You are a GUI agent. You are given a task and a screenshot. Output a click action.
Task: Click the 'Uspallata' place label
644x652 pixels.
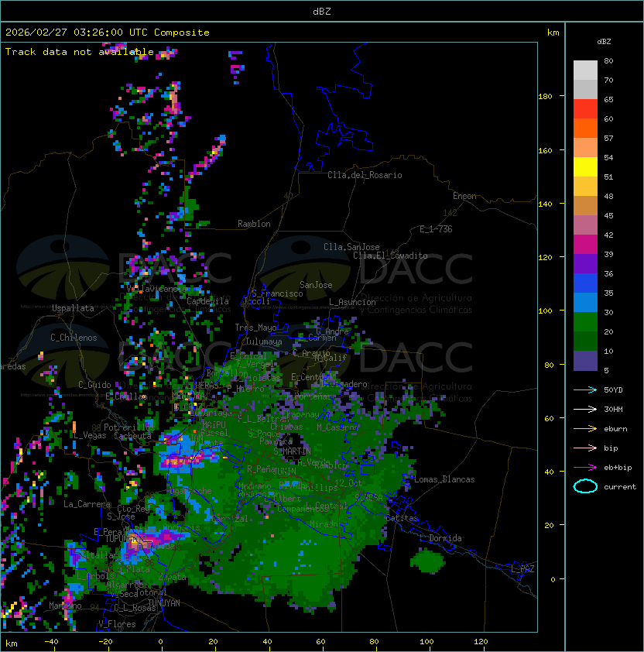tap(73, 308)
